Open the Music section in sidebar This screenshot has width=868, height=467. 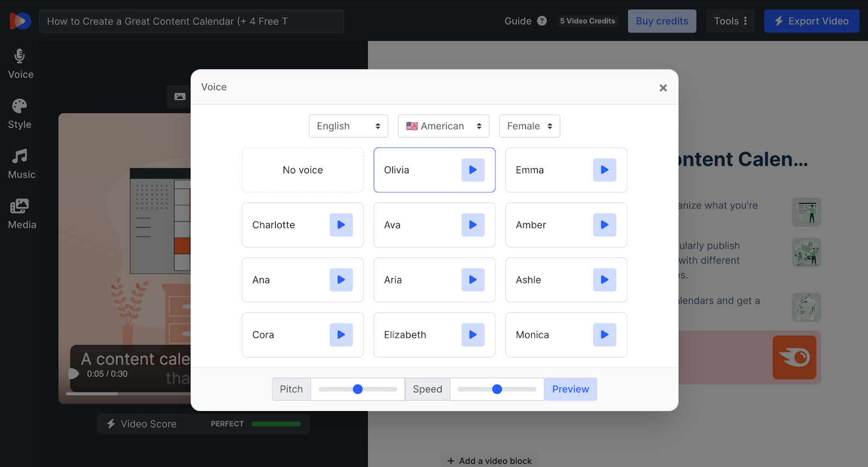[21, 164]
